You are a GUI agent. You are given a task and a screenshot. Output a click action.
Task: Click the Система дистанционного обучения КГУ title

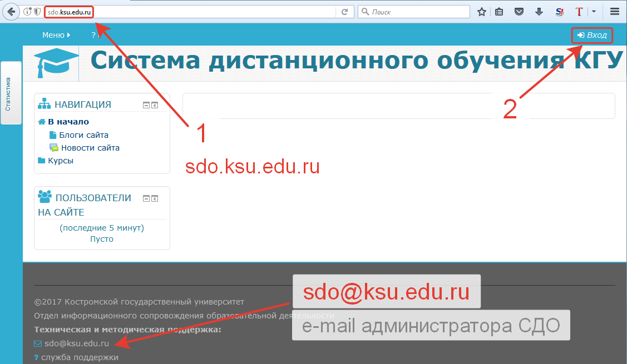(357, 61)
